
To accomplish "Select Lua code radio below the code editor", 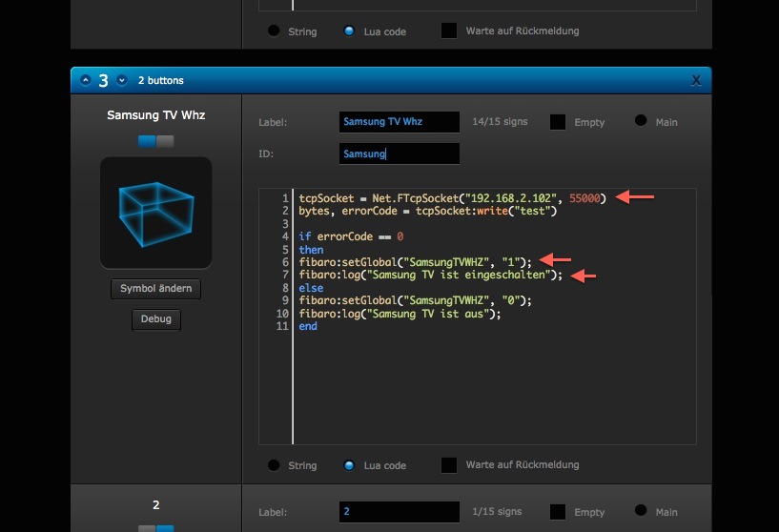I will tap(349, 465).
